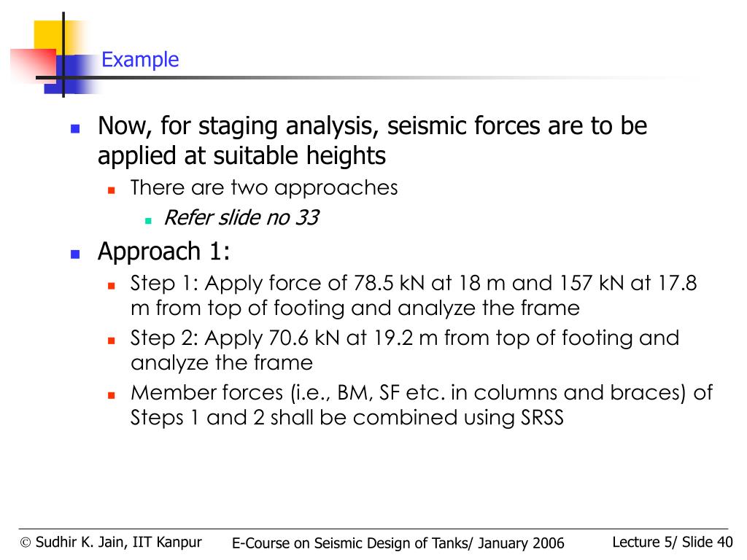This screenshot has height=560, width=747.
Task: Click 'There are two approaches' text
Action: point(264,187)
